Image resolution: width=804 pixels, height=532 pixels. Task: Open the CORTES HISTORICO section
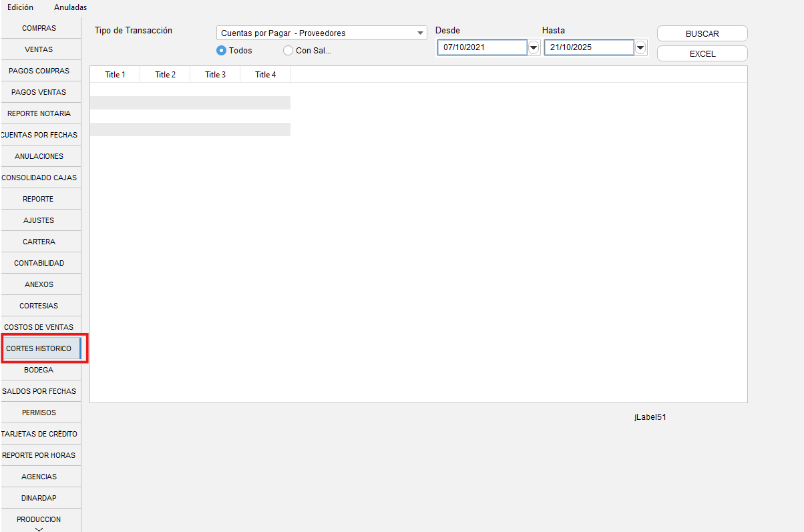coord(39,348)
